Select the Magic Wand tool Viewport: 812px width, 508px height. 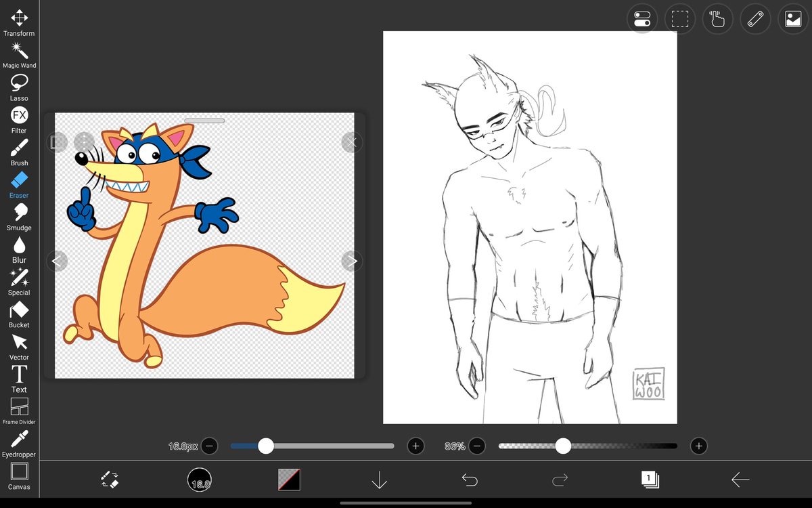pyautogui.click(x=19, y=56)
